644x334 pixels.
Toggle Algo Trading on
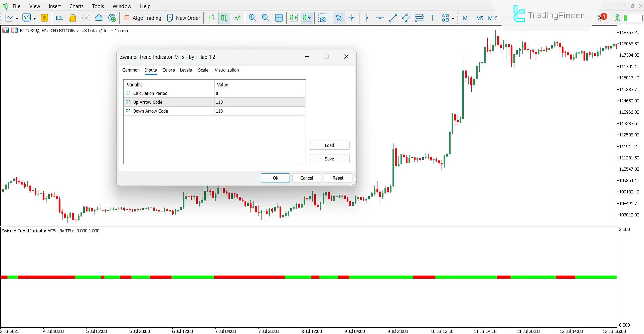click(142, 18)
